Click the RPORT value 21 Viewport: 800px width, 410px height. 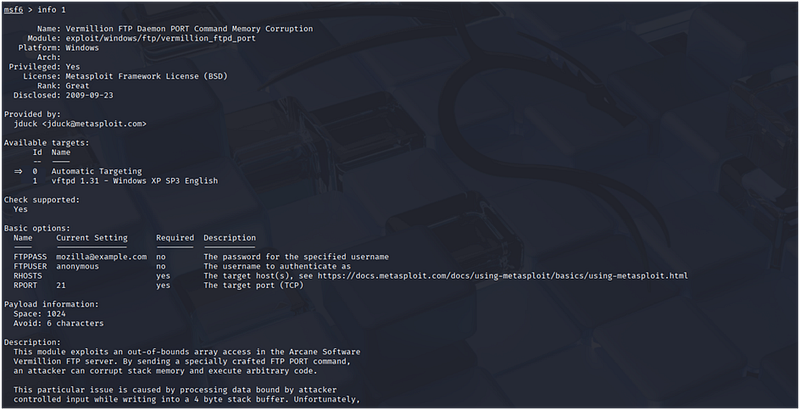[61, 286]
